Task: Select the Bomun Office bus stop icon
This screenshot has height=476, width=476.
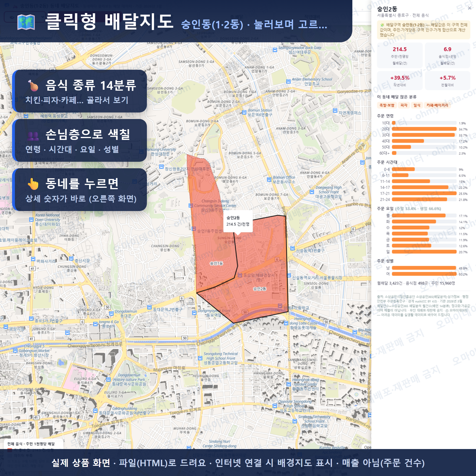Action: tap(269, 179)
